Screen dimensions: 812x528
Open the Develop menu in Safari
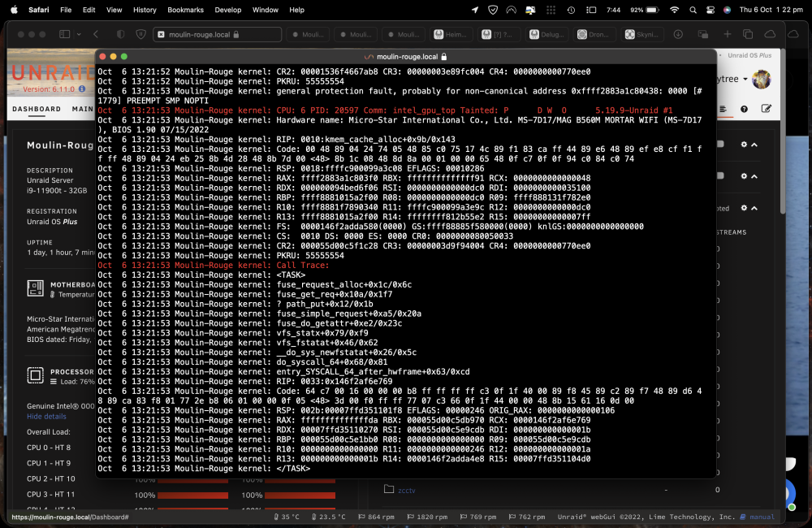(228, 10)
